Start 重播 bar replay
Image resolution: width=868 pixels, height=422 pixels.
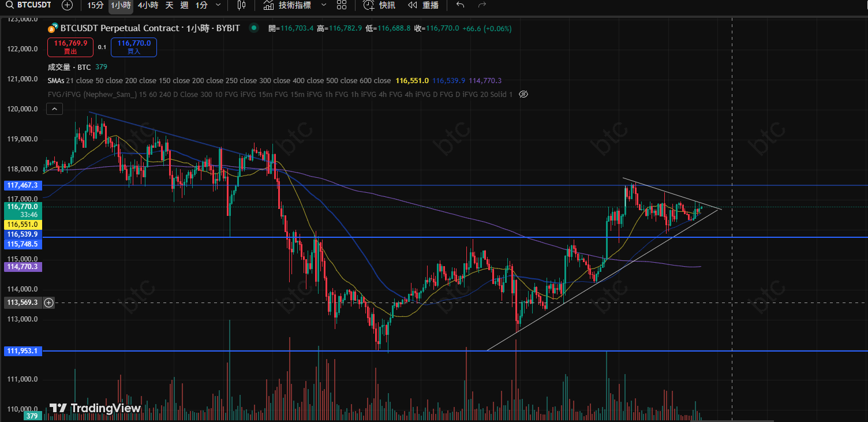click(x=424, y=5)
